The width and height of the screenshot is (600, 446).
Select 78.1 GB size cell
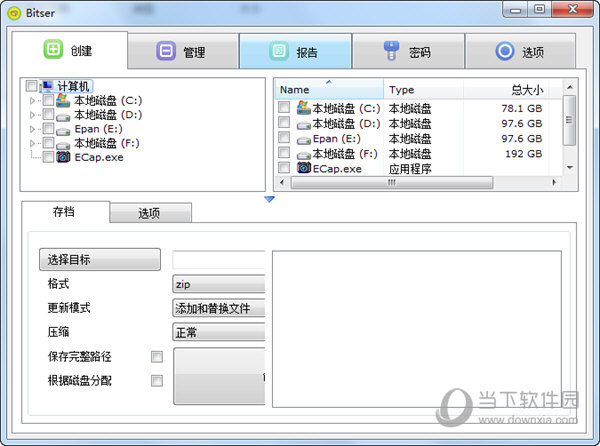pyautogui.click(x=522, y=109)
